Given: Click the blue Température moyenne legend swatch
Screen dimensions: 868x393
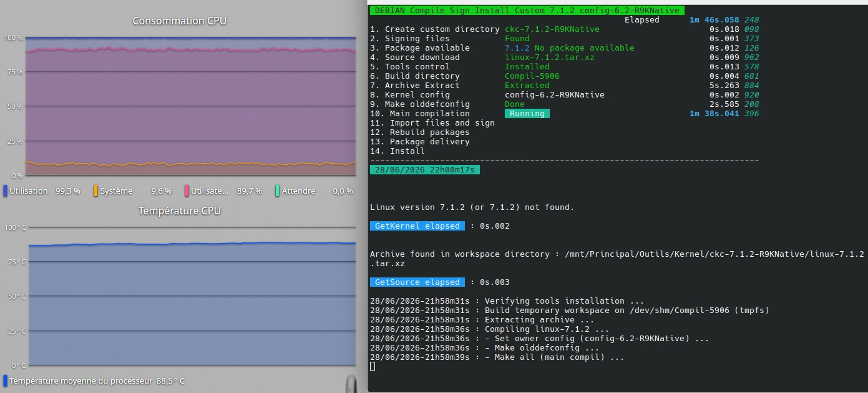Looking at the screenshot, I should tap(5, 381).
